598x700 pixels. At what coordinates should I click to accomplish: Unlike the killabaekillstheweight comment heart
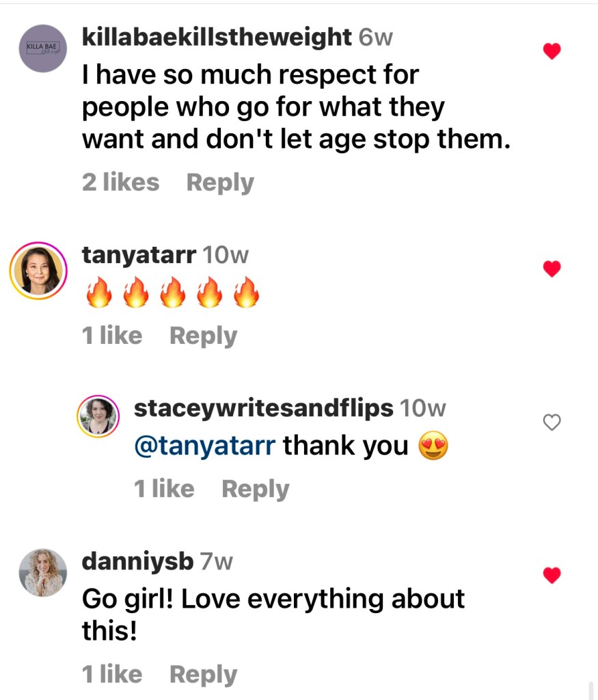552,51
